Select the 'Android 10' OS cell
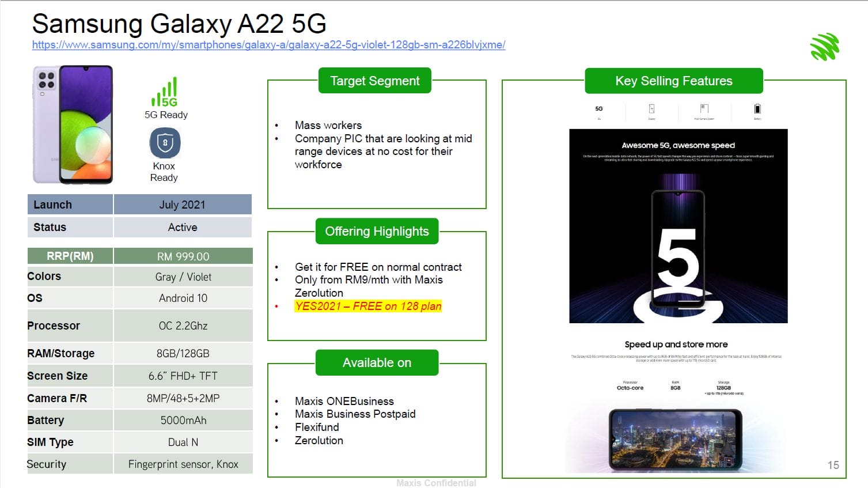Image resolution: width=868 pixels, height=488 pixels. (183, 298)
